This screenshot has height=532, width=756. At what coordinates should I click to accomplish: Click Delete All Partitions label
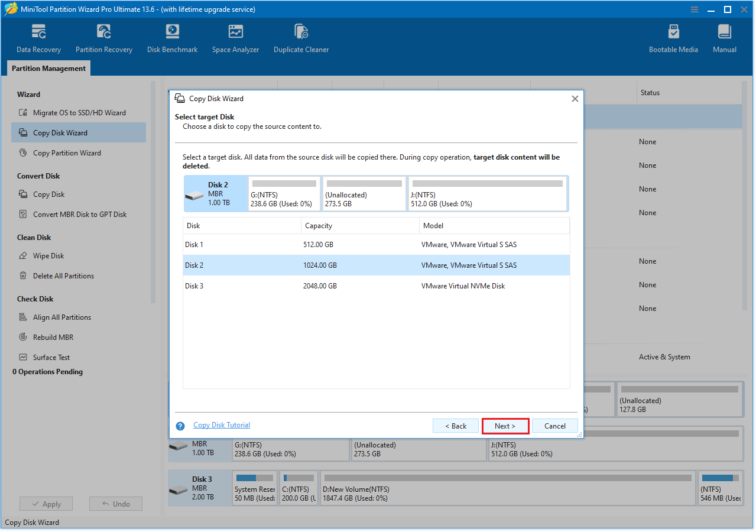pos(63,276)
